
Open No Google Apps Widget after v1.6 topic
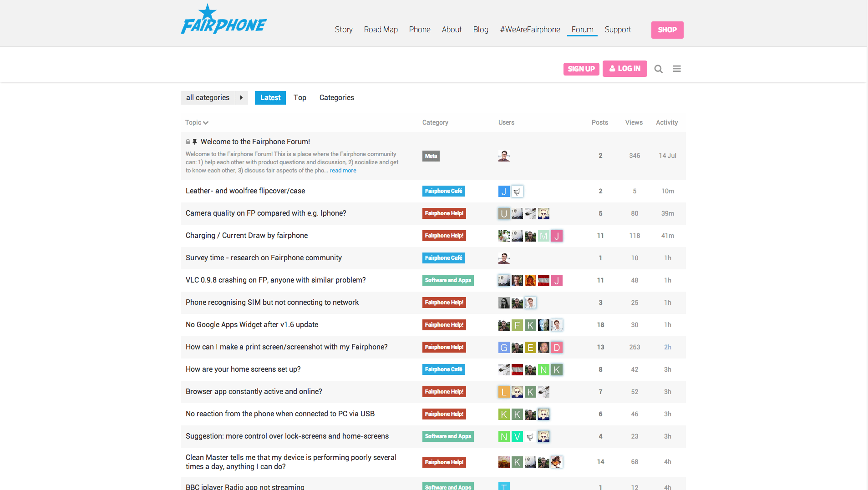point(252,325)
